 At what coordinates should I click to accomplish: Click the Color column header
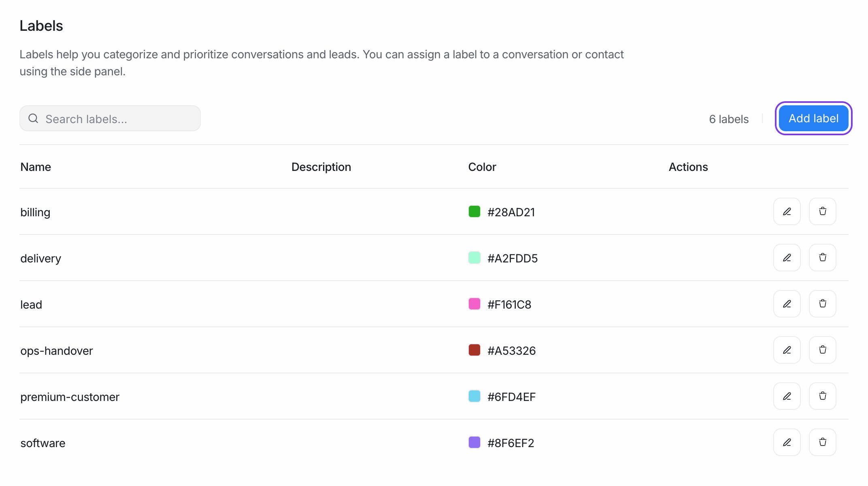pos(482,167)
